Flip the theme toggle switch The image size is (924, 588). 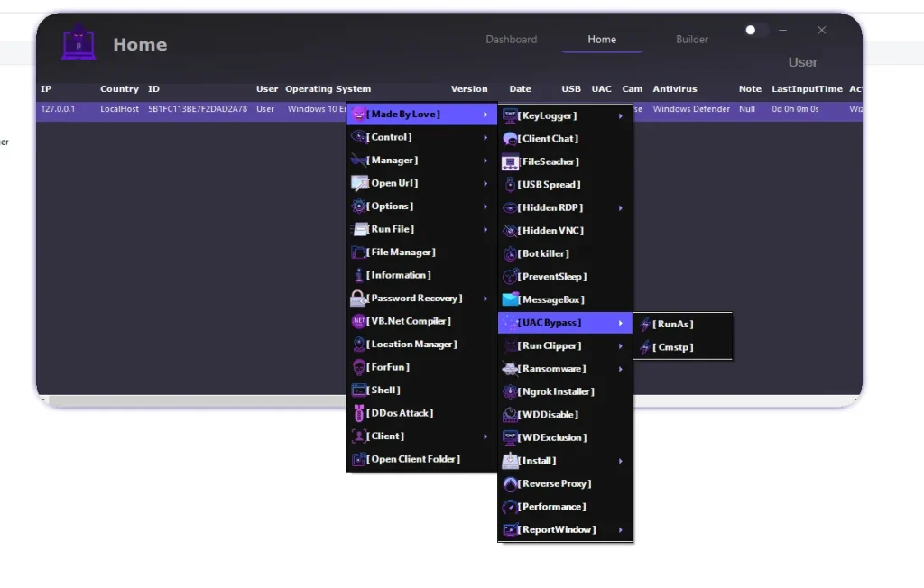click(754, 30)
